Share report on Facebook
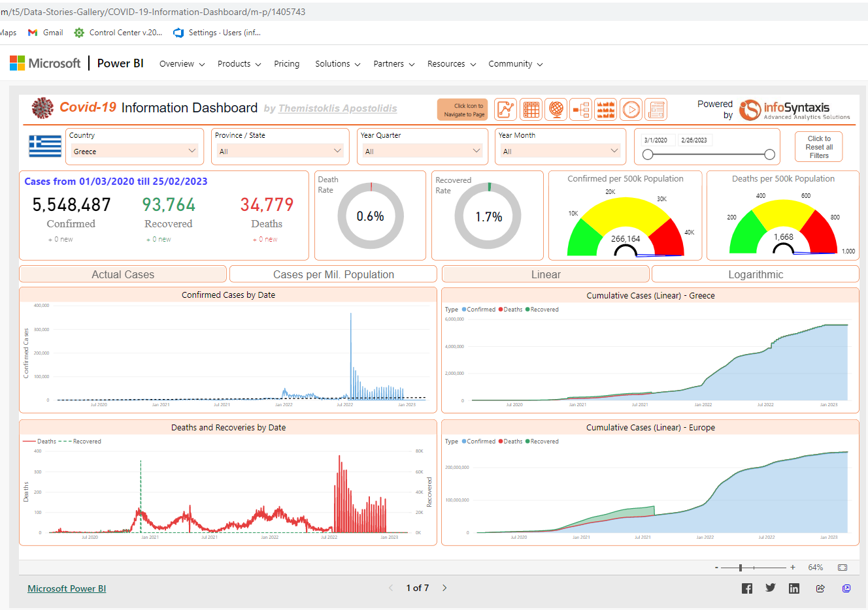The height and width of the screenshot is (610, 868). [x=747, y=588]
